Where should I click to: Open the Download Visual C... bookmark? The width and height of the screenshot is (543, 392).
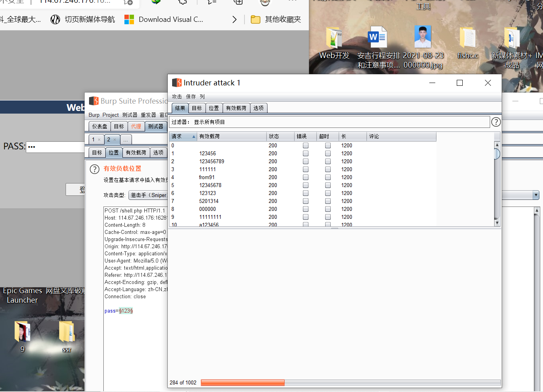164,19
